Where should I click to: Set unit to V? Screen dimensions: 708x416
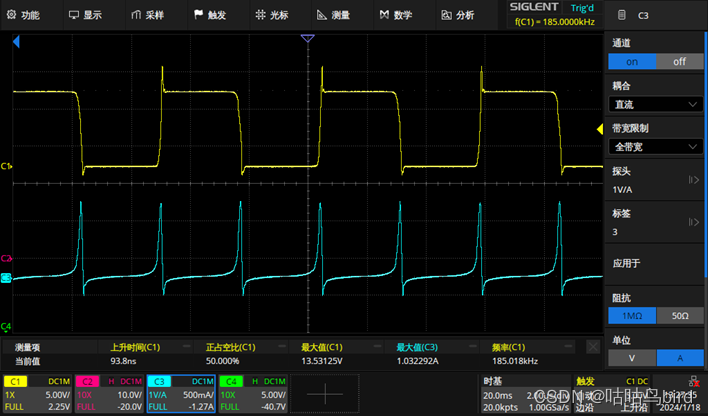[x=632, y=358]
